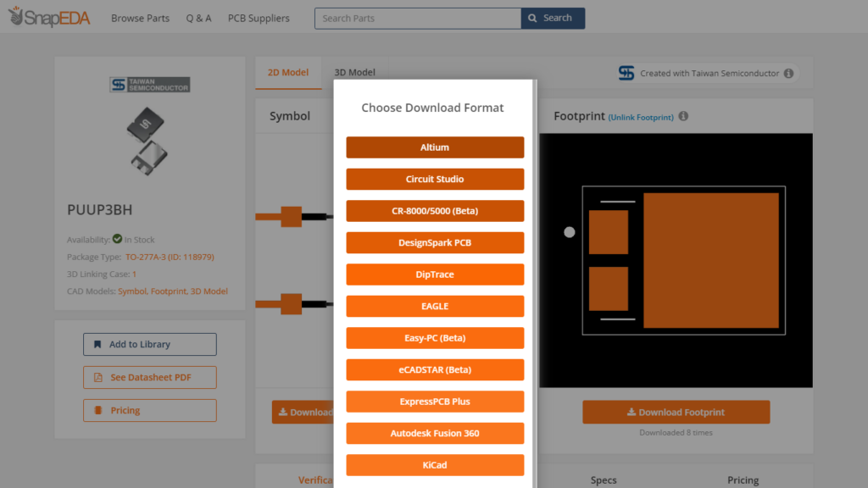Choose Circuit Studio format
Viewport: 868px width, 488px height.
click(x=435, y=180)
